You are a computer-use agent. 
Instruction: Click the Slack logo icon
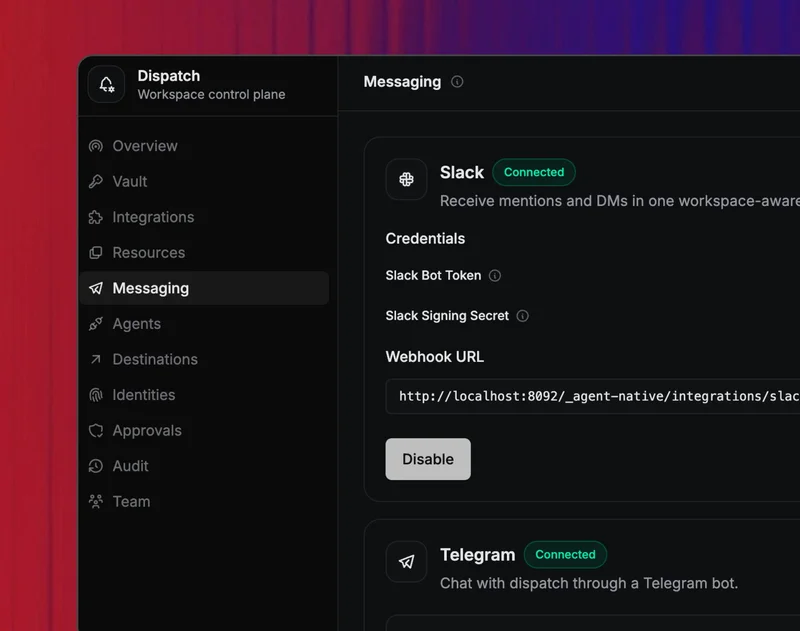406,180
